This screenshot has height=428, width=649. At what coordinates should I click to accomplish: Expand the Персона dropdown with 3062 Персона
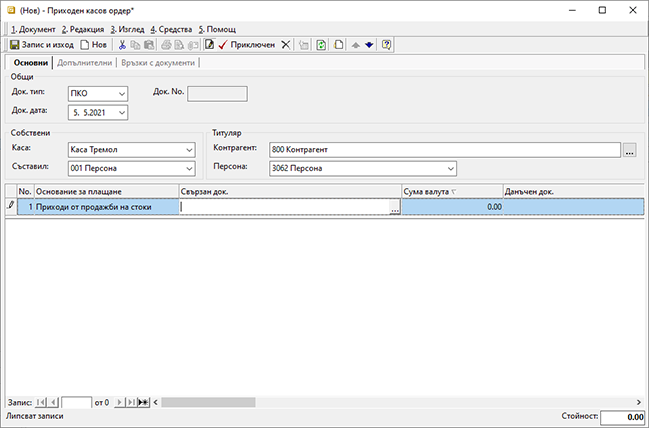451,168
